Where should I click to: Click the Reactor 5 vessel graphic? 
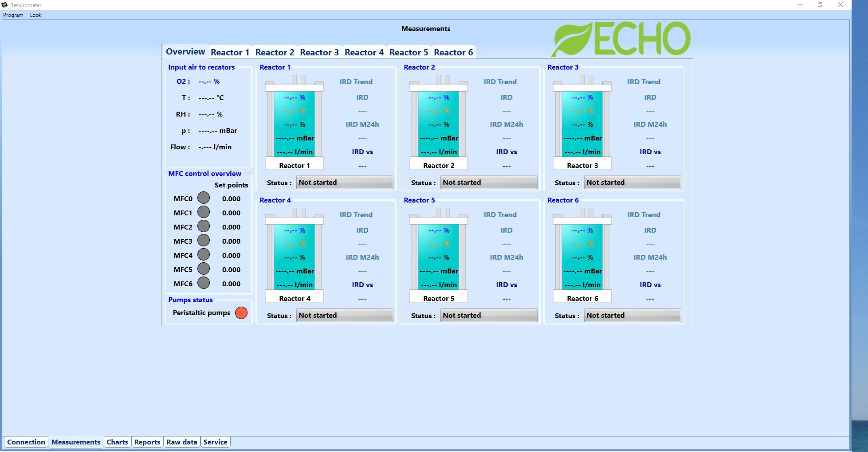[438, 256]
